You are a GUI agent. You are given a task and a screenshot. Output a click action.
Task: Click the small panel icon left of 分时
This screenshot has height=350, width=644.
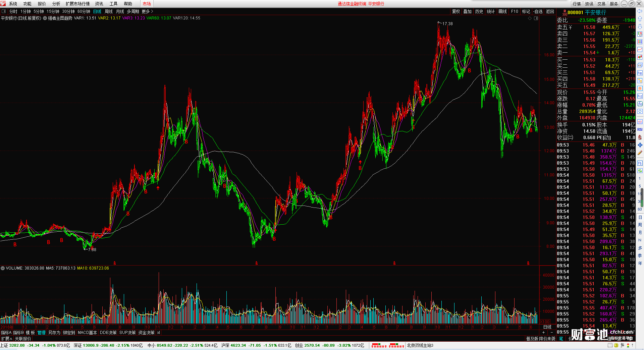coord(4,11)
